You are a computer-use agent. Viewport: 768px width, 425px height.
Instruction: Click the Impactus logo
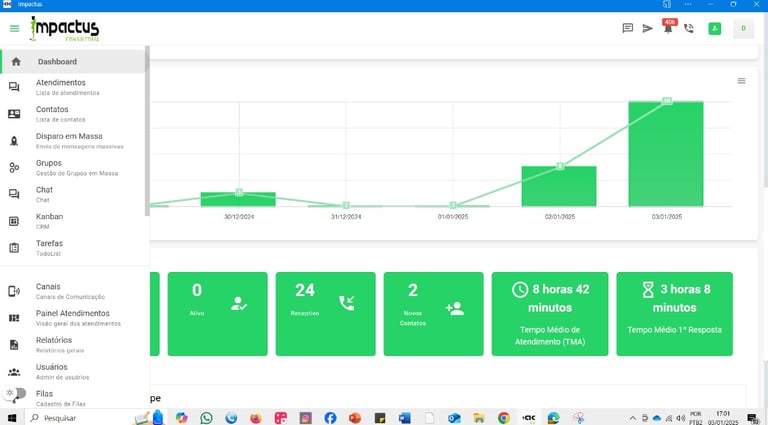coord(65,29)
